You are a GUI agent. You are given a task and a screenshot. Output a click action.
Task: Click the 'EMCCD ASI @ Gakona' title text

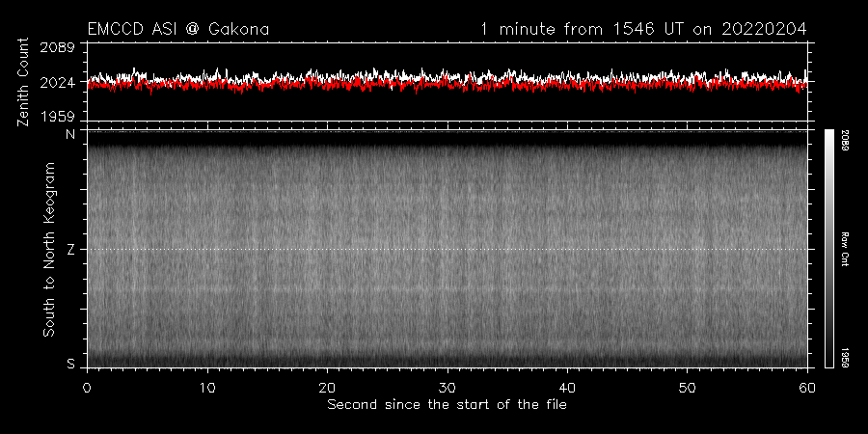(178, 29)
